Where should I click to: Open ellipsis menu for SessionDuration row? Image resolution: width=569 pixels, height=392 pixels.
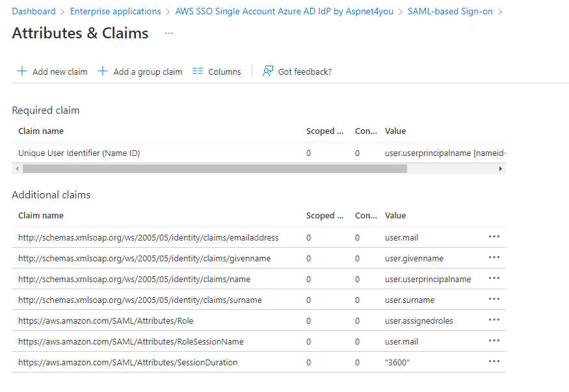click(494, 361)
